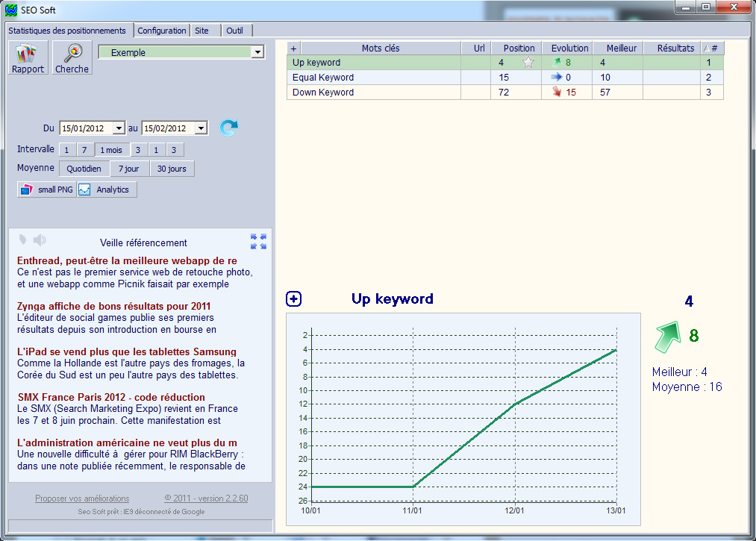Open the iPad versus Samsung tablets headline
This screenshot has height=541, width=756.
point(127,351)
